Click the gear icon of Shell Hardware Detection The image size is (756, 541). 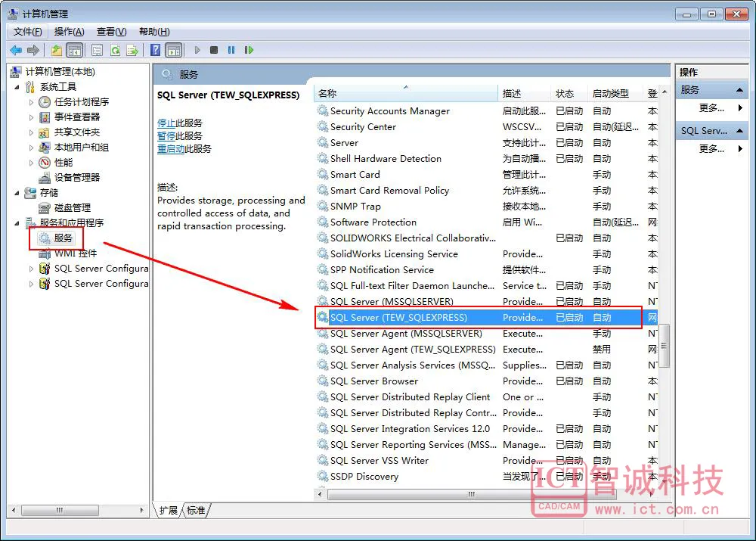tap(322, 159)
